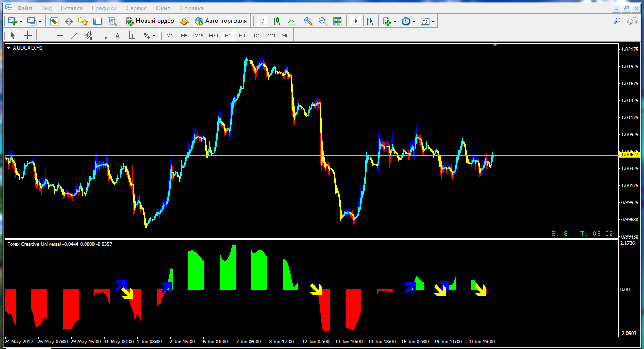Draw a horizontal line tool
This screenshot has height=349, width=644.
(x=59, y=35)
